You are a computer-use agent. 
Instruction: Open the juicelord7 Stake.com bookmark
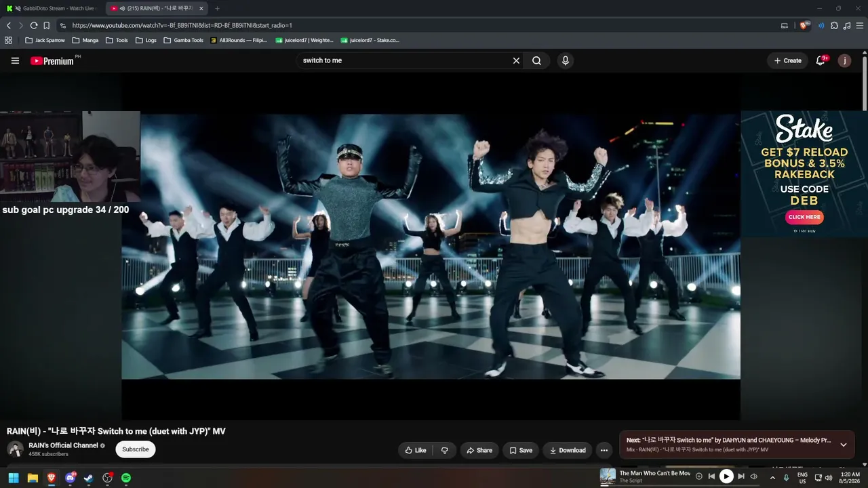pyautogui.click(x=370, y=40)
